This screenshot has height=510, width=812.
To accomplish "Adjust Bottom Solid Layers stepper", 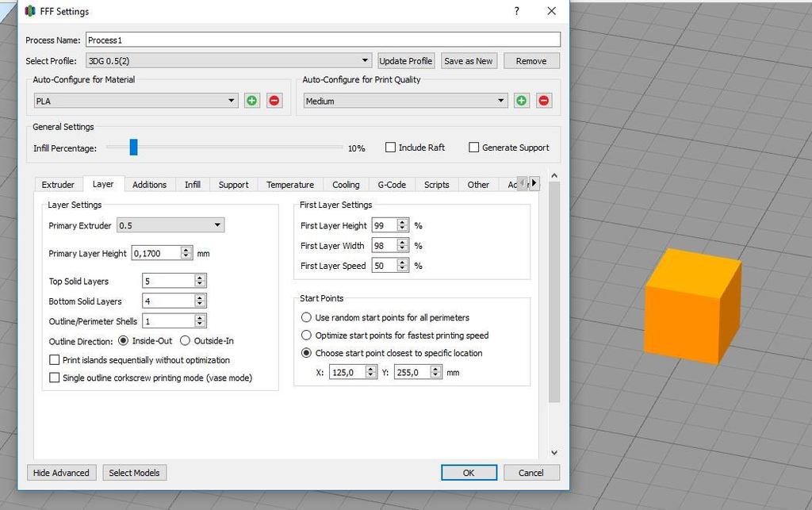I will click(200, 301).
